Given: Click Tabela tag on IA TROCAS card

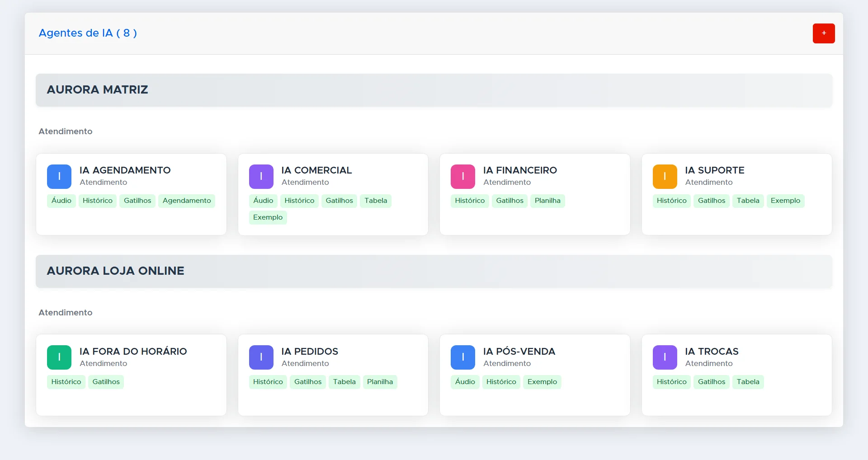Looking at the screenshot, I should [748, 382].
